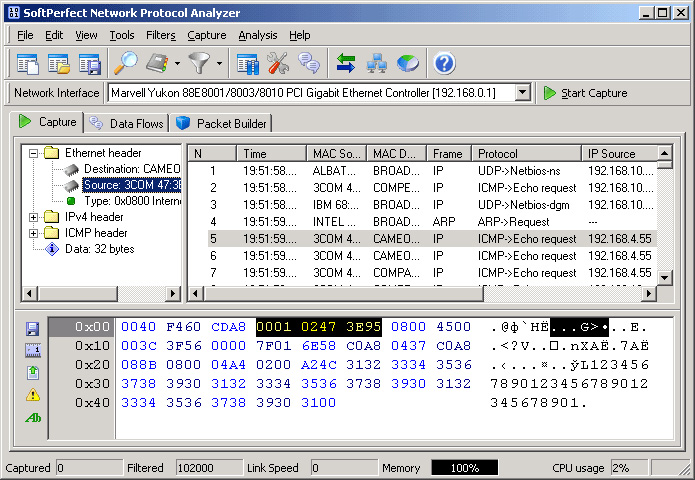Click the green Ab text icon

coord(33,417)
